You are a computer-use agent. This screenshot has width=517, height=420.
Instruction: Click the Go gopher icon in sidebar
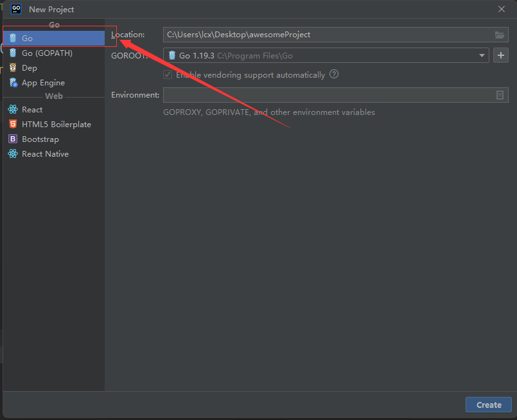pos(13,39)
